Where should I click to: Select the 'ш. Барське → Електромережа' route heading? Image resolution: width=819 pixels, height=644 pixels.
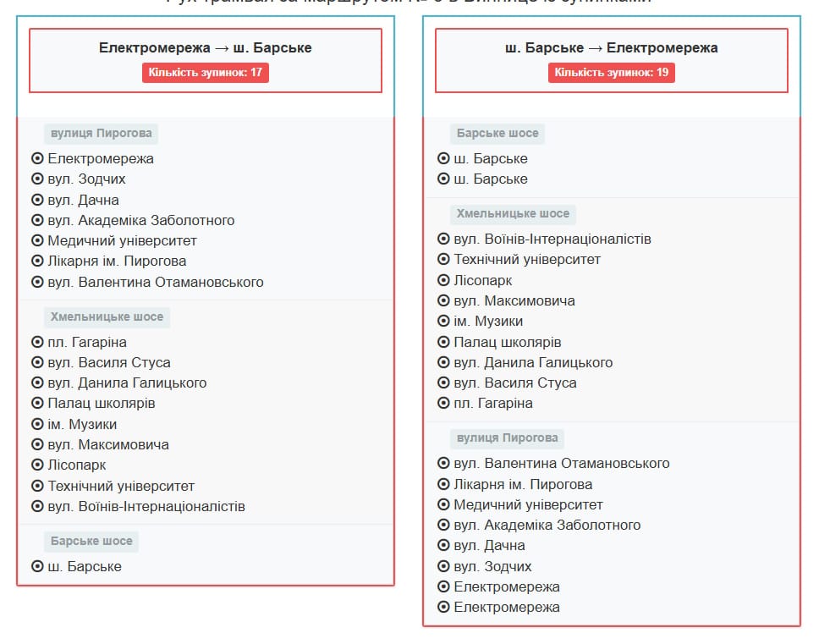point(612,48)
